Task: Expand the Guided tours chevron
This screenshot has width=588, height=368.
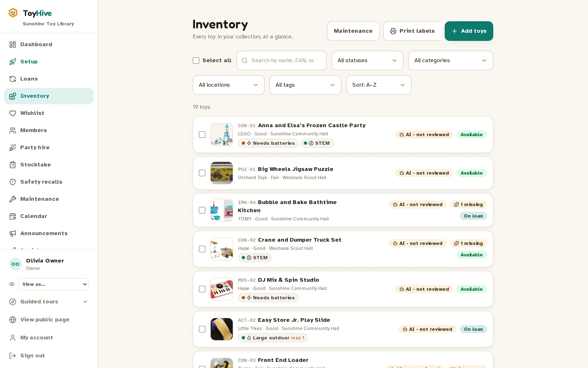Action: (85, 302)
